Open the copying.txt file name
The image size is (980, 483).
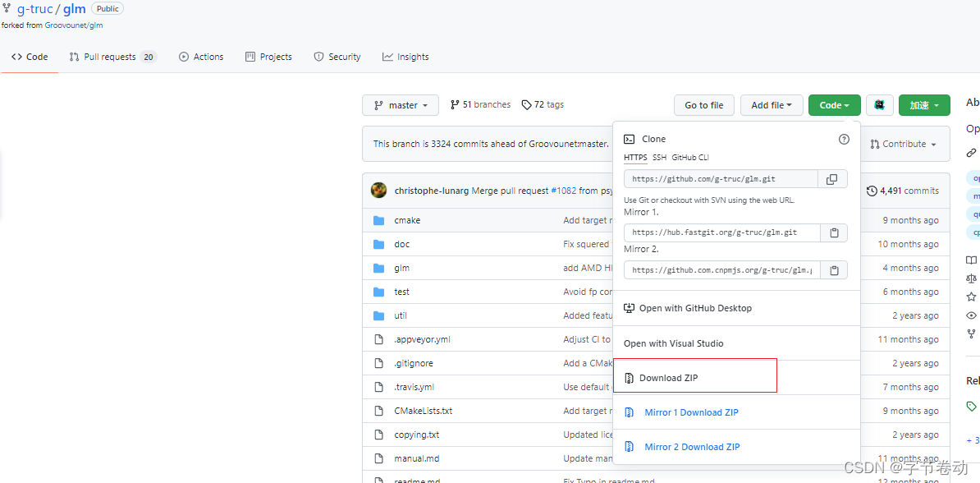pos(416,435)
